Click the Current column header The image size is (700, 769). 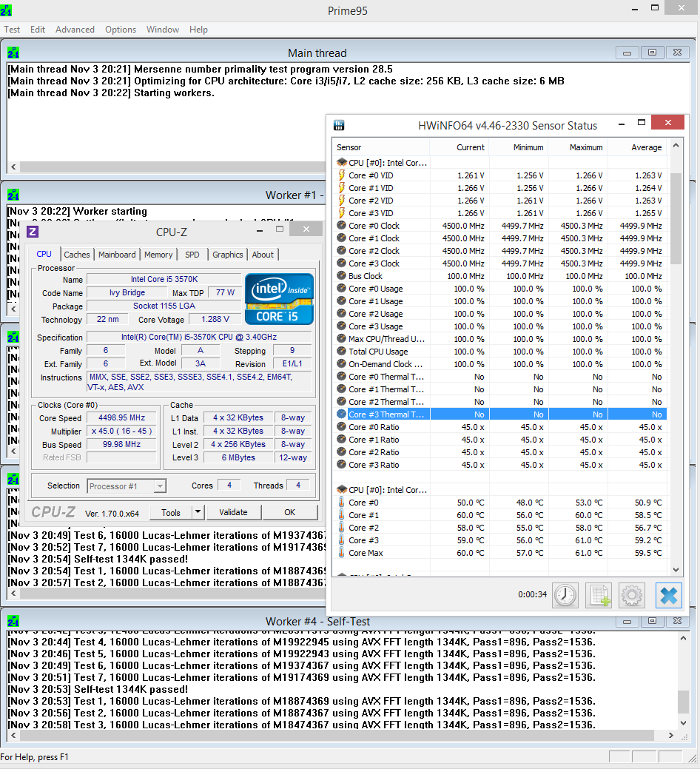point(460,147)
